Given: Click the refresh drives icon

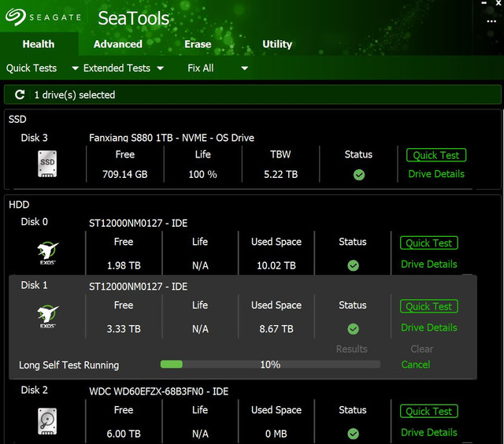Looking at the screenshot, I should click(x=20, y=94).
